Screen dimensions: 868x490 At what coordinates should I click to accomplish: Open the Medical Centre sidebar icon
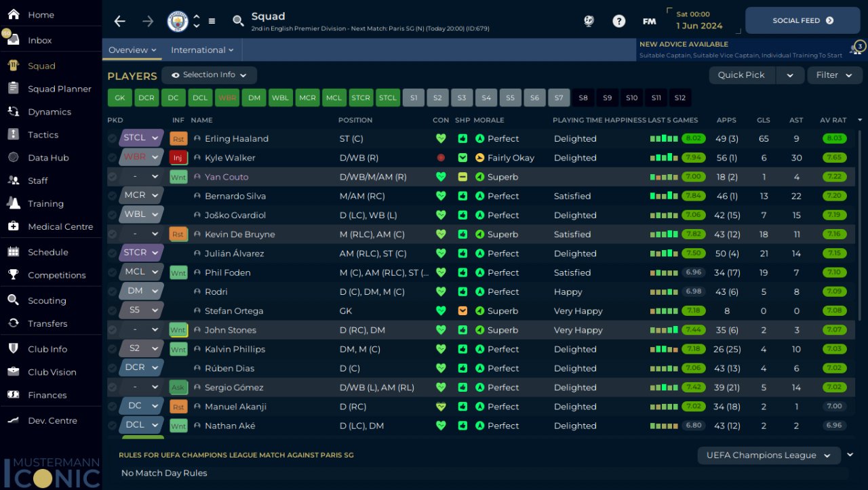coord(13,226)
